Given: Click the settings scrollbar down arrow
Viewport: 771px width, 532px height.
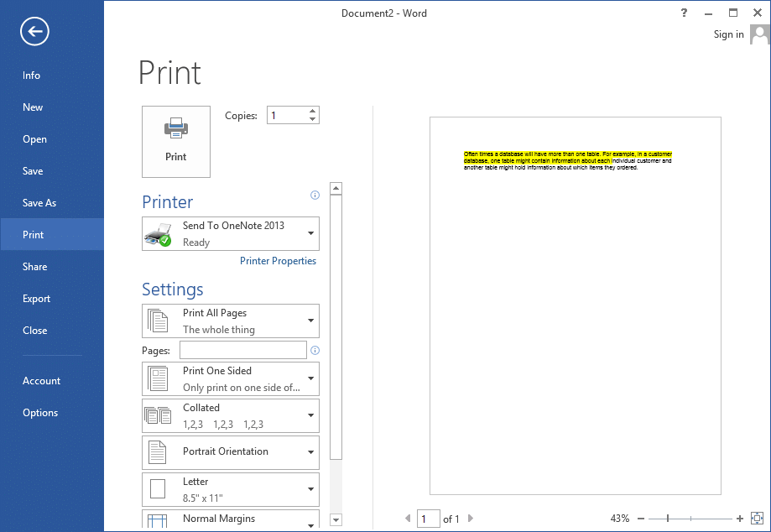Looking at the screenshot, I should coord(336,519).
